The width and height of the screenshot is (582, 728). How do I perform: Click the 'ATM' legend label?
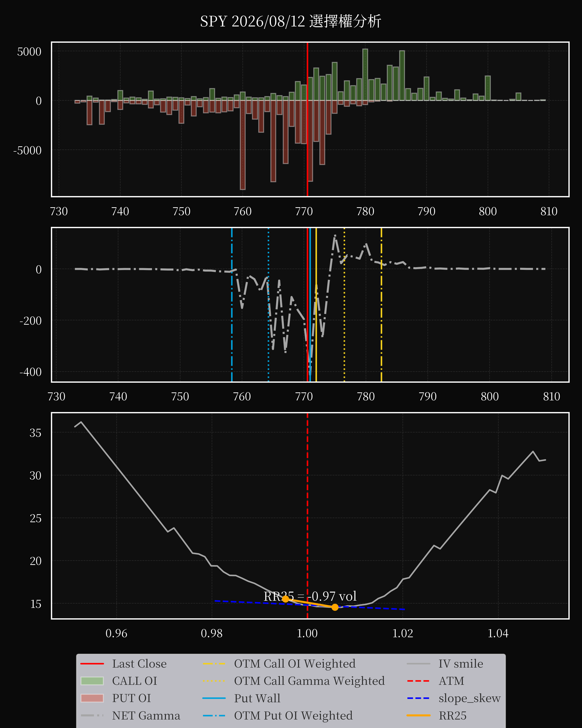452,681
